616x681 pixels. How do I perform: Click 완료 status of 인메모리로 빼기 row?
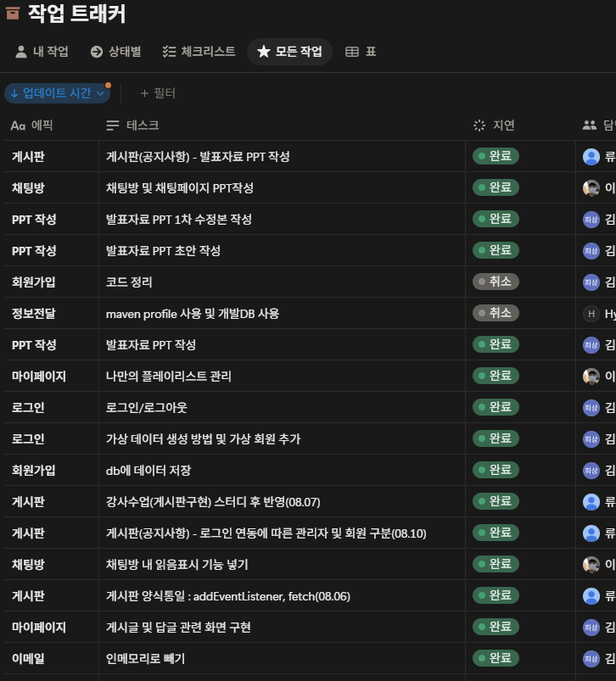496,658
